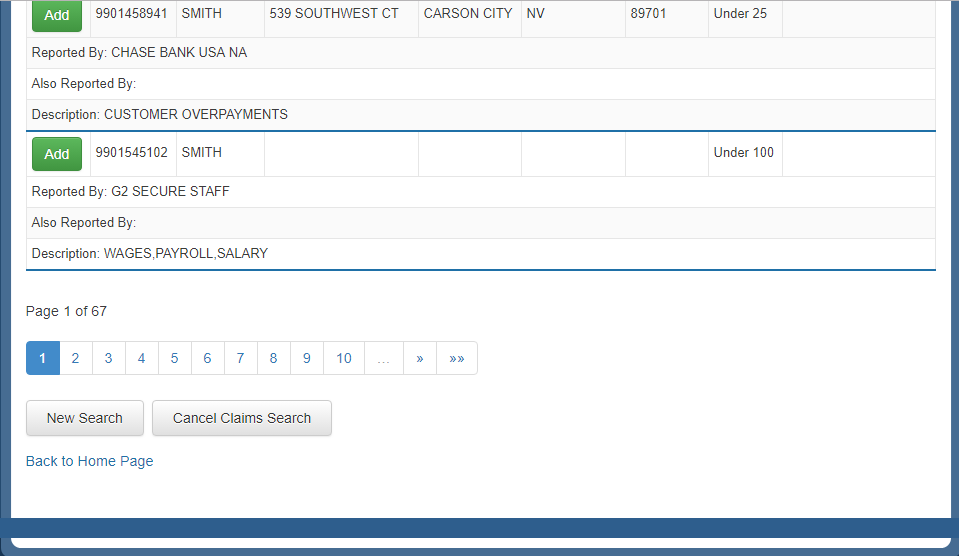Add claim 9901458941 for SMITH
This screenshot has height=556, width=959.
(57, 15)
